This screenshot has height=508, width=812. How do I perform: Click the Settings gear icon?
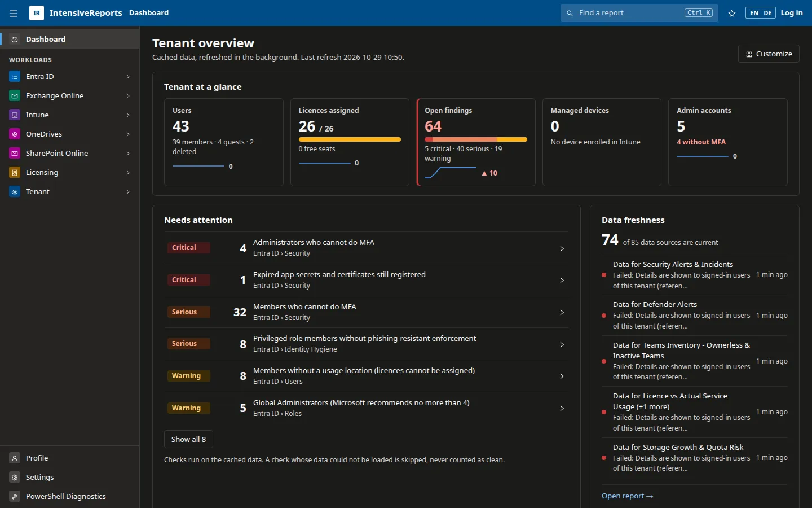click(x=15, y=478)
